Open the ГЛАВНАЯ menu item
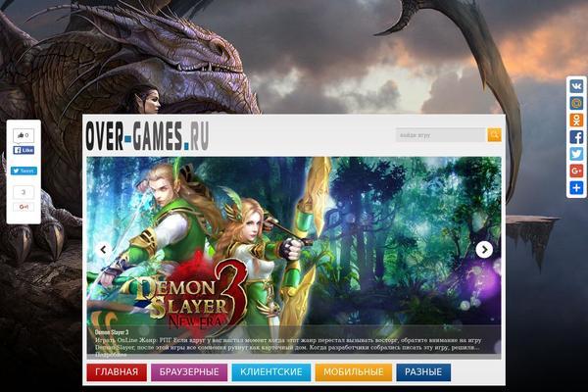This screenshot has height=392, width=588. click(117, 372)
